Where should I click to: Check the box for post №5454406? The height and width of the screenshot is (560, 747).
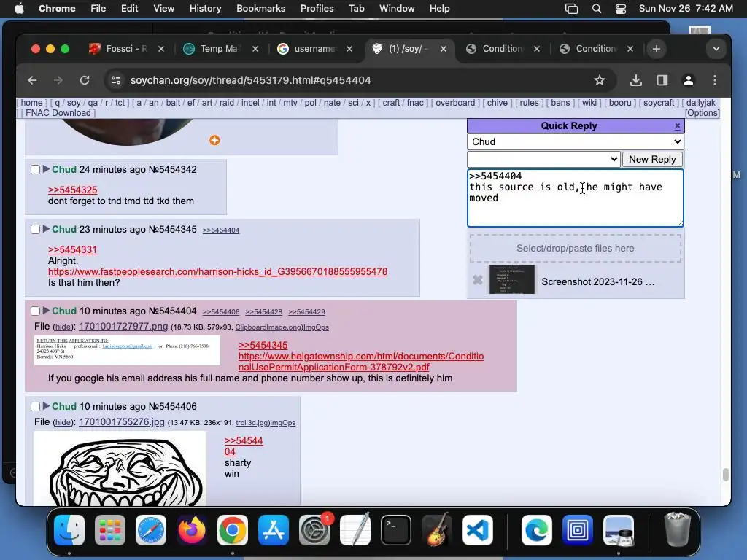pos(35,406)
